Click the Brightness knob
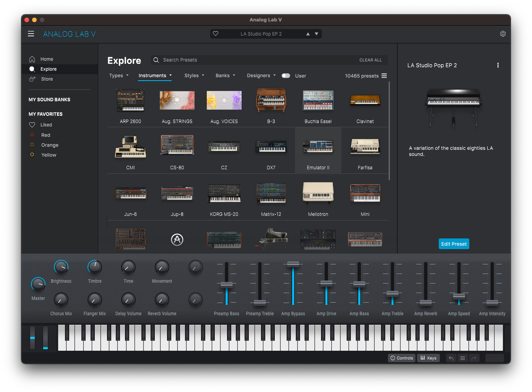This screenshot has width=532, height=392. tap(61, 267)
